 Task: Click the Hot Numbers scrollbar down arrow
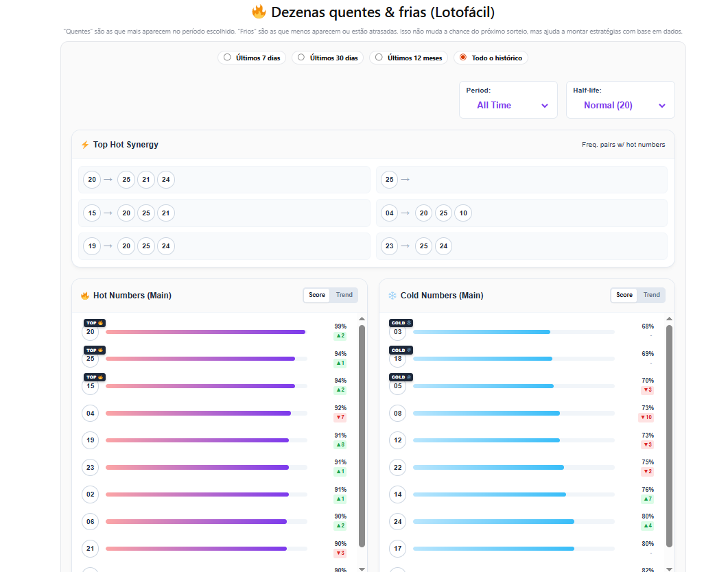click(362, 569)
